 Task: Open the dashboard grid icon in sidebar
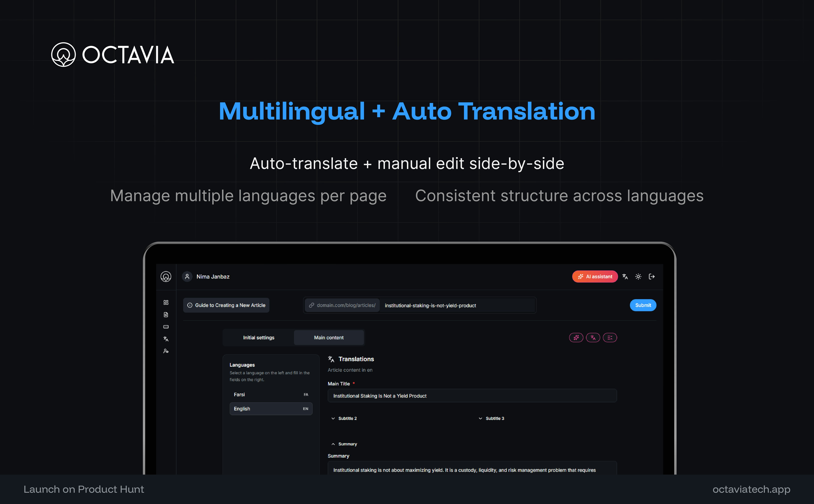pos(166,302)
